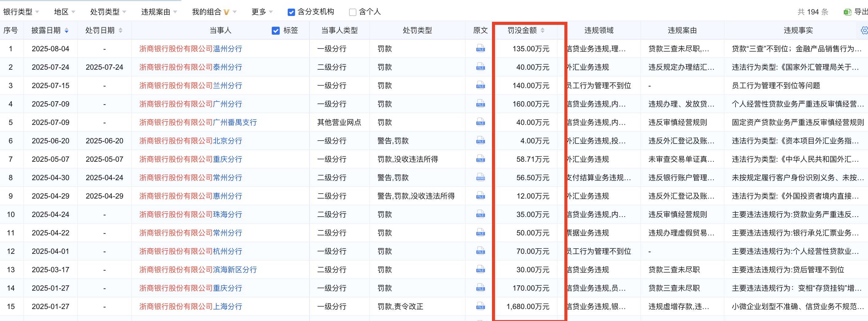Open the 更多 filters dropdown
Image resolution: width=868 pixels, height=321 pixels.
262,12
